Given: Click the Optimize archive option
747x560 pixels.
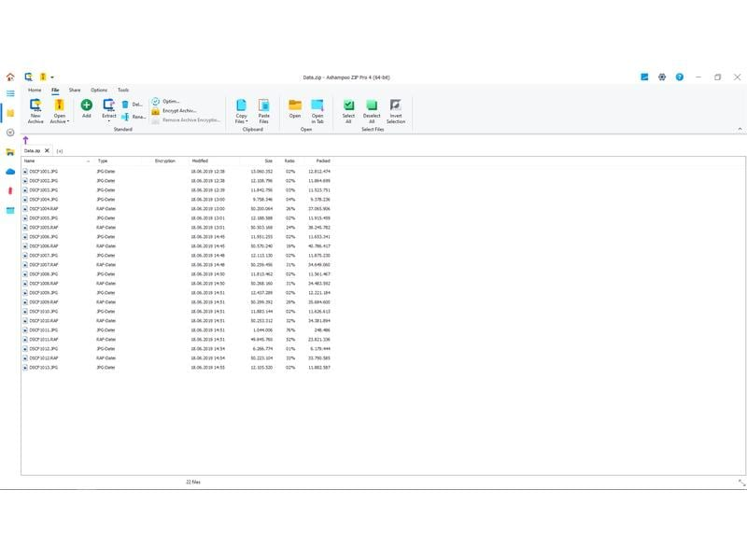Looking at the screenshot, I should [165, 101].
